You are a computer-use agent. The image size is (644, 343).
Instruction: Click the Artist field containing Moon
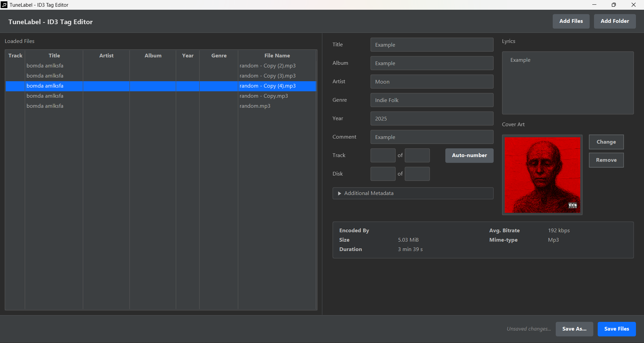click(x=432, y=82)
